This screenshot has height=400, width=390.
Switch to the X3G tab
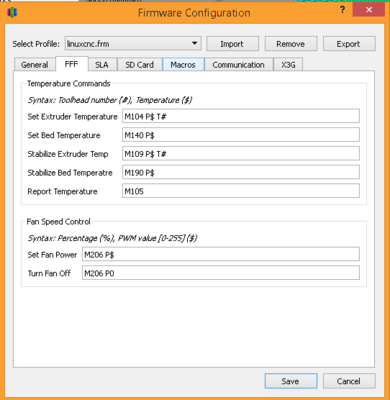pyautogui.click(x=288, y=65)
